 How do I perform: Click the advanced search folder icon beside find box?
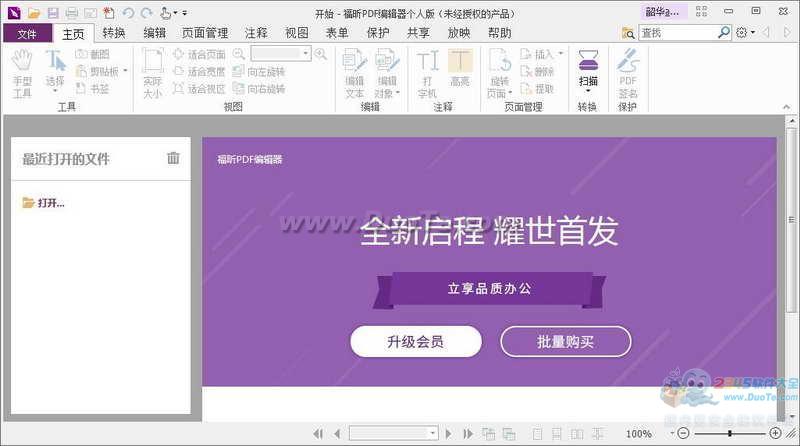click(x=628, y=33)
